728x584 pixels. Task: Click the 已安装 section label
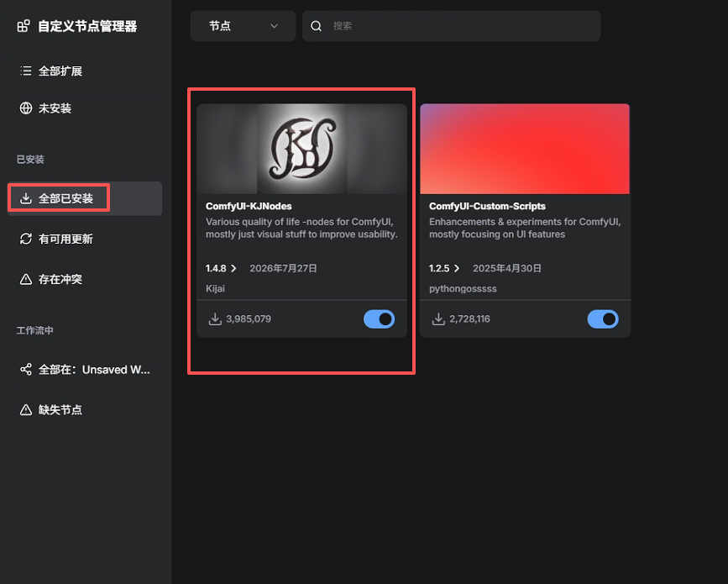30,160
